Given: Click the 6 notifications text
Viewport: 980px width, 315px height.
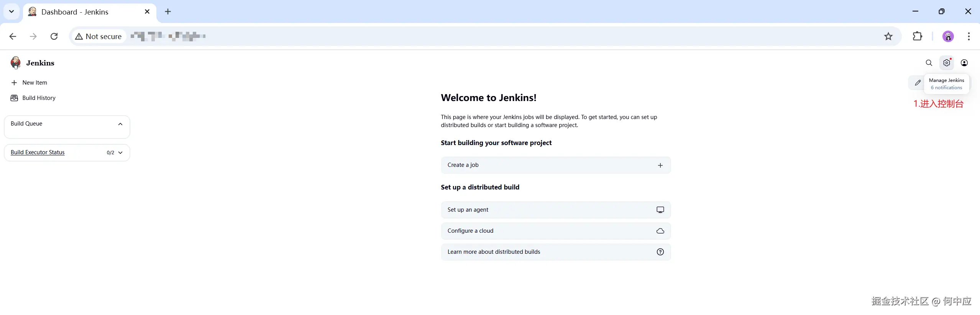Looking at the screenshot, I should click(x=946, y=88).
